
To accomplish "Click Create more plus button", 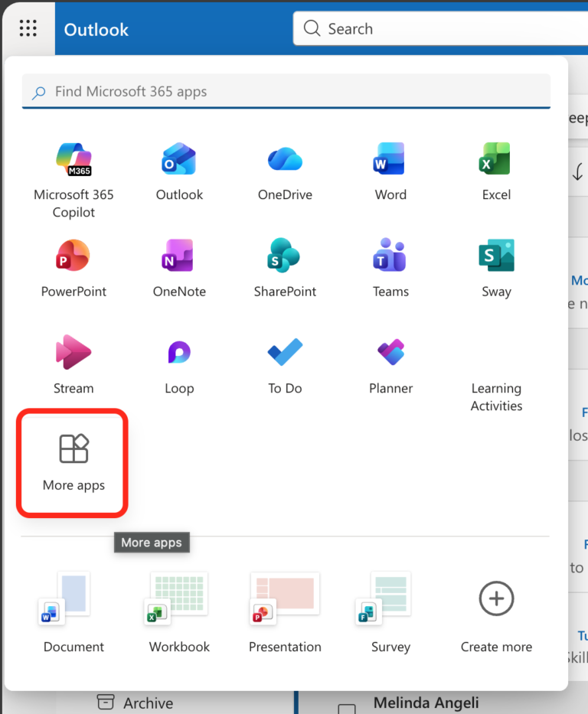I will (x=496, y=598).
